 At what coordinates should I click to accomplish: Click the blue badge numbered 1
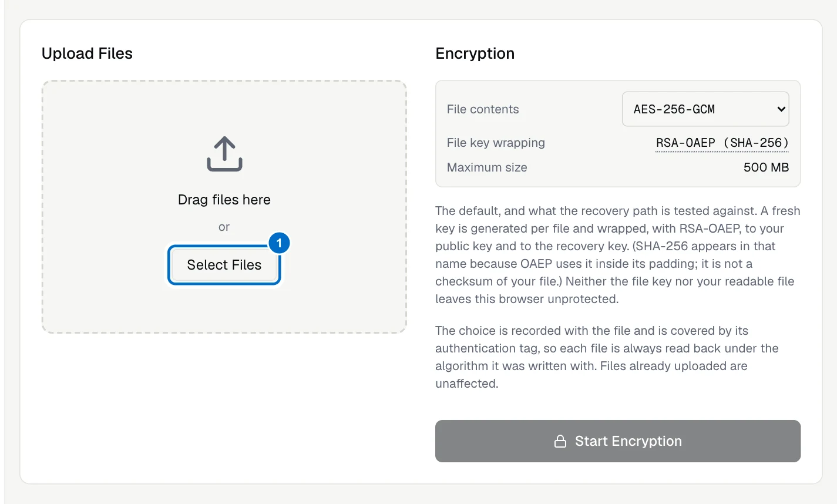pyautogui.click(x=279, y=243)
